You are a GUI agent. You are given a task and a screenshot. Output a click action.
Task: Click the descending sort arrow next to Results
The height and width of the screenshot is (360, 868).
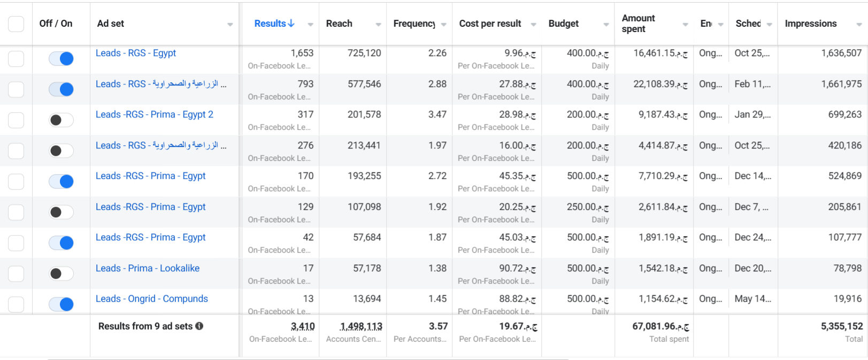(x=291, y=24)
